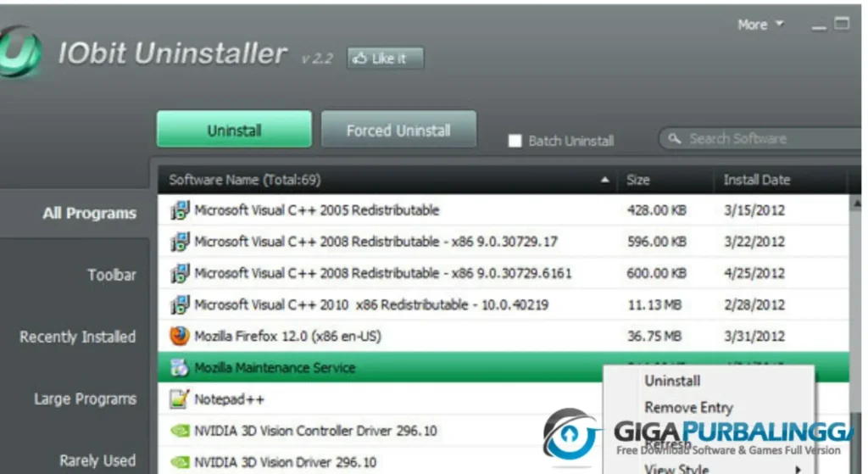This screenshot has width=868, height=474.
Task: Click the 4/25/2012 install date
Action: [754, 274]
